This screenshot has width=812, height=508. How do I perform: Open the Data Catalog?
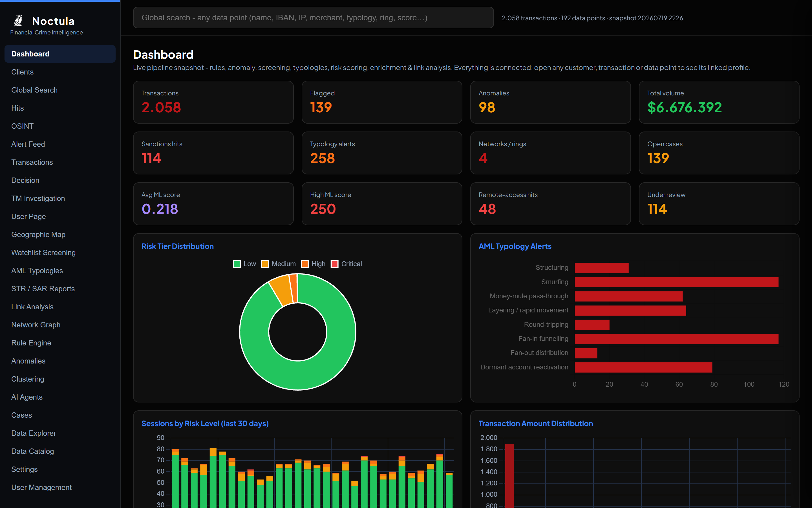(60, 451)
